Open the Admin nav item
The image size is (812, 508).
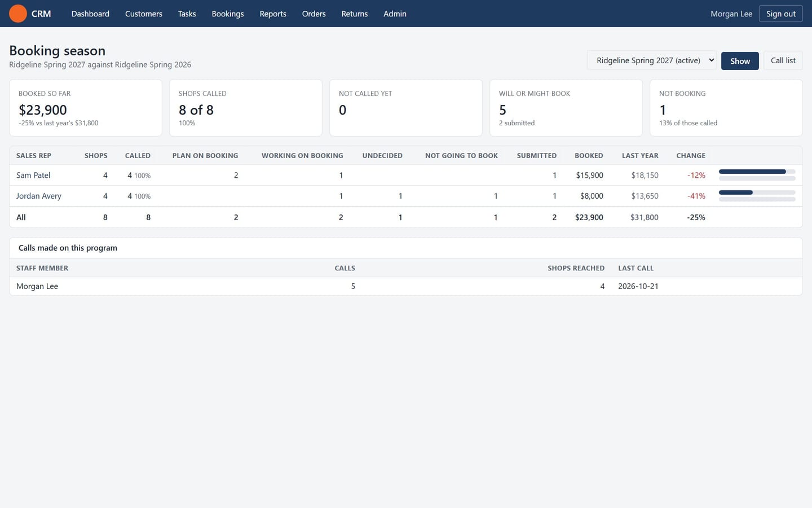pyautogui.click(x=395, y=14)
